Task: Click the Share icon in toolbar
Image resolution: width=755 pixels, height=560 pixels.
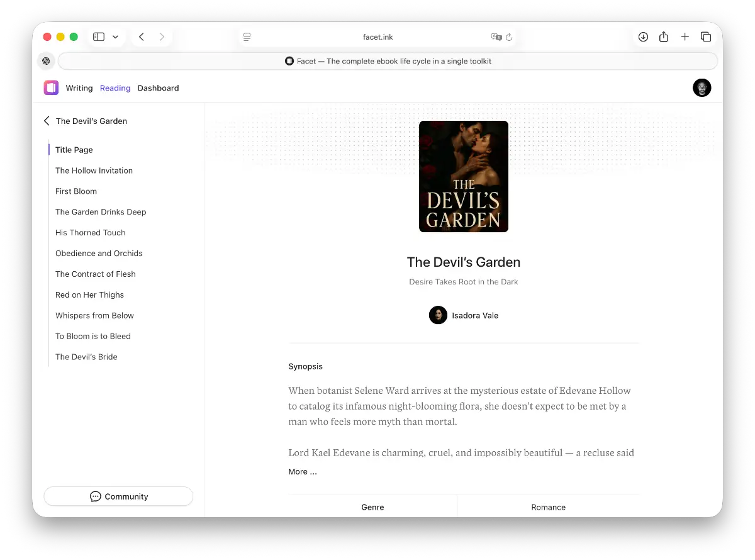Action: [664, 37]
